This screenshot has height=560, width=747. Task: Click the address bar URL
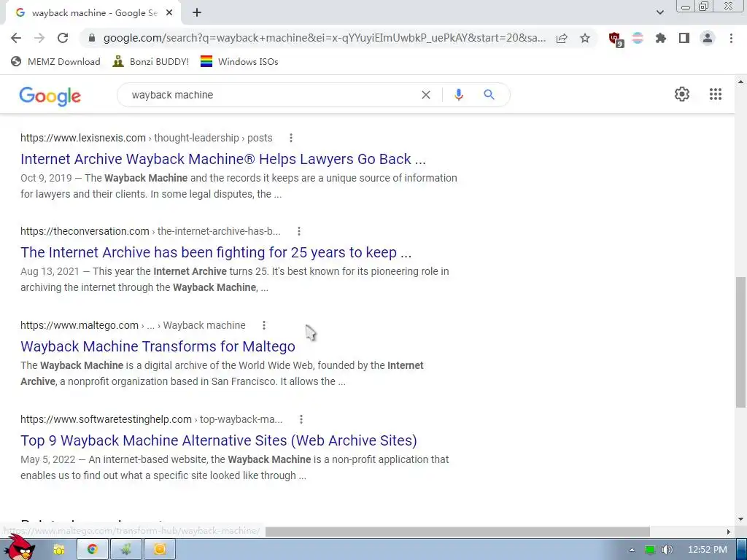pos(324,38)
